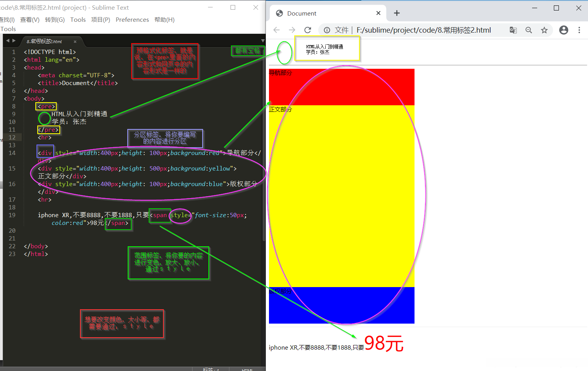Viewport: 588px width, 371px height.
Task: Click 'HTML从入门到精通' preformatted text in browser
Action: tap(324, 47)
